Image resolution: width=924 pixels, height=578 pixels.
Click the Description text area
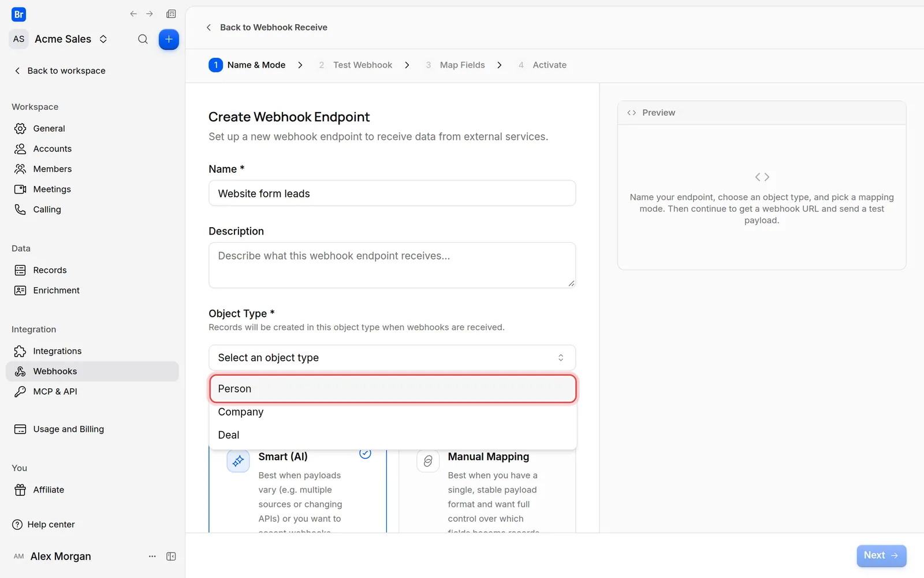pos(392,265)
